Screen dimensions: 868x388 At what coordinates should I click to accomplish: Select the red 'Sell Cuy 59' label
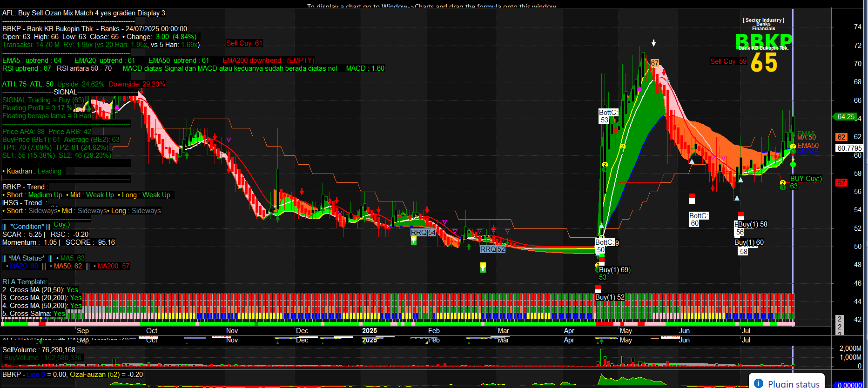tap(728, 61)
